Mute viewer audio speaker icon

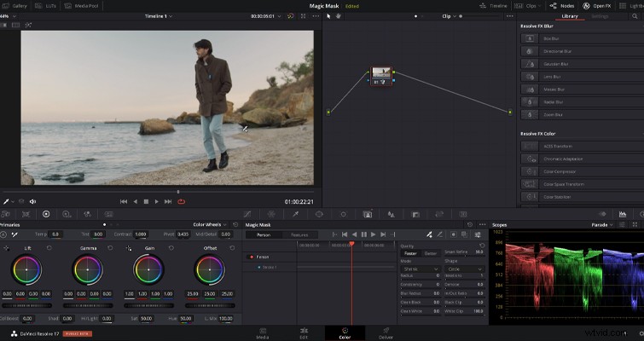coord(33,201)
